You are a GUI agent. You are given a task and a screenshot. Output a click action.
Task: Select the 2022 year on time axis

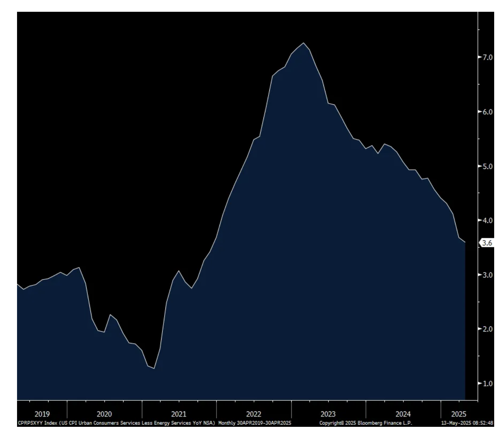(254, 414)
